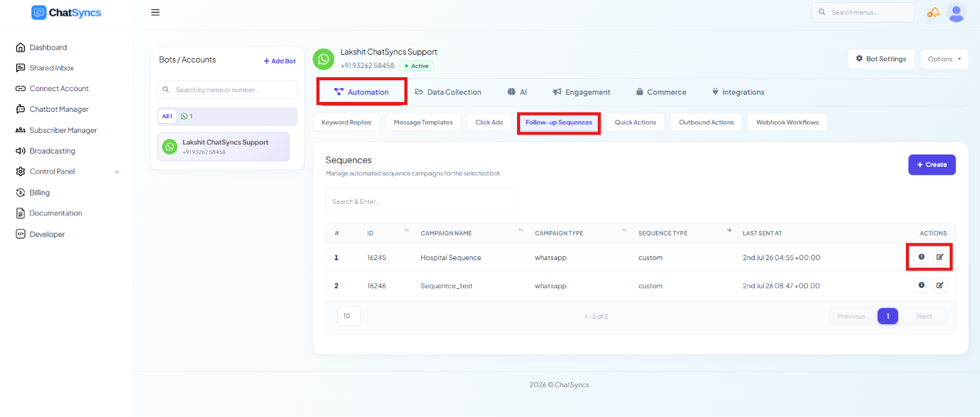Switch to the Engagement tab
Screen dimensions: 980x417
point(582,92)
